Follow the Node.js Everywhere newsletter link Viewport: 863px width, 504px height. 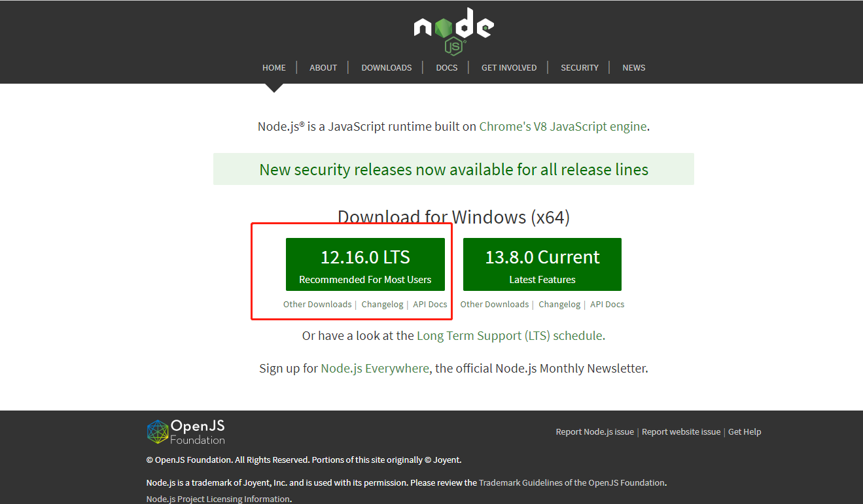(375, 368)
